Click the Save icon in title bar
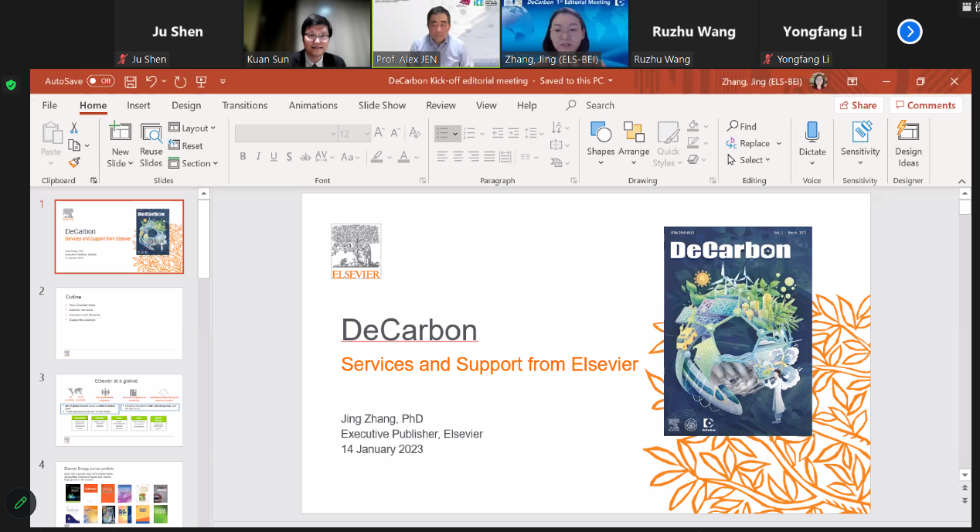 (131, 81)
